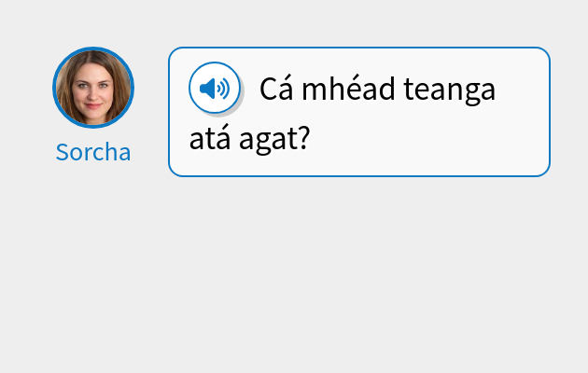The image size is (588, 373).
Task: Tap the word "atá"
Action: [208, 141]
